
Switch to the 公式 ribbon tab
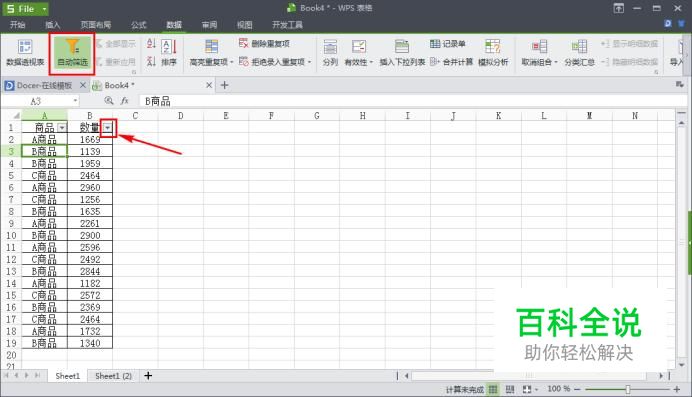(x=139, y=25)
